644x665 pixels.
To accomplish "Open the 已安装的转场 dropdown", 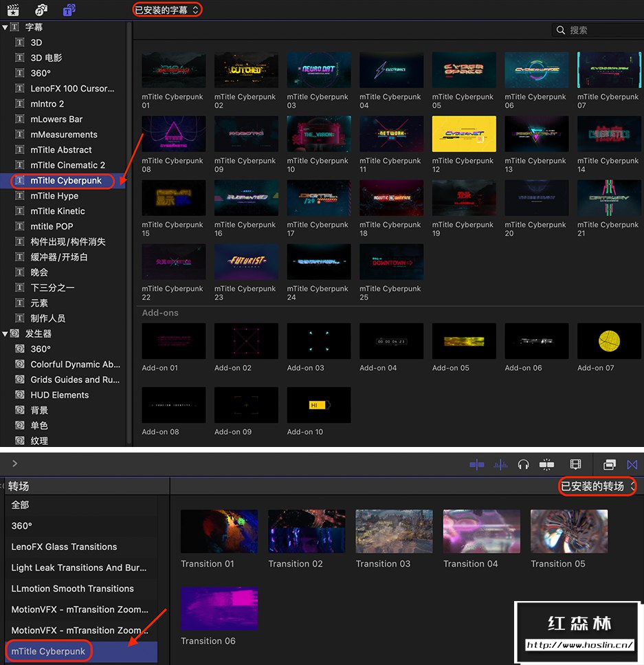I will click(x=598, y=486).
